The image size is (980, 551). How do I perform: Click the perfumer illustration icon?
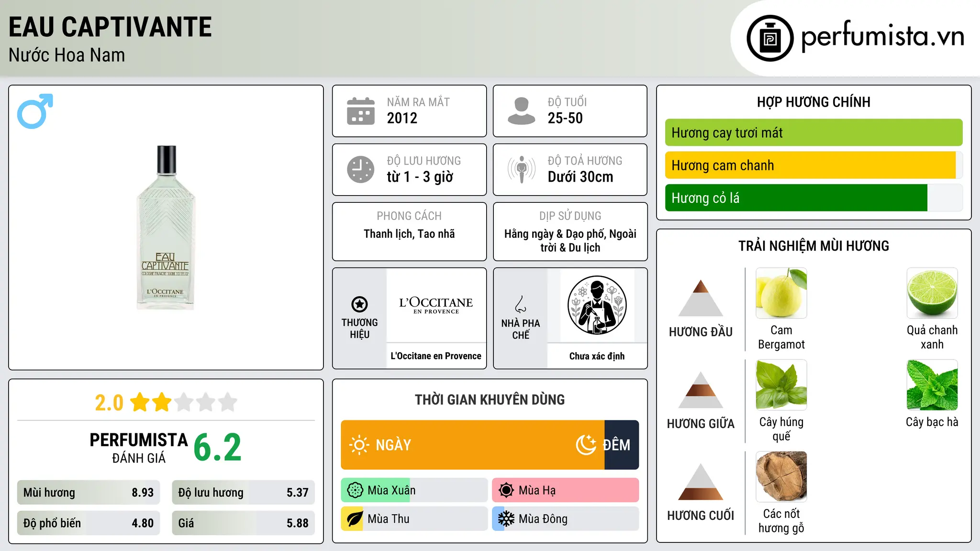(597, 305)
